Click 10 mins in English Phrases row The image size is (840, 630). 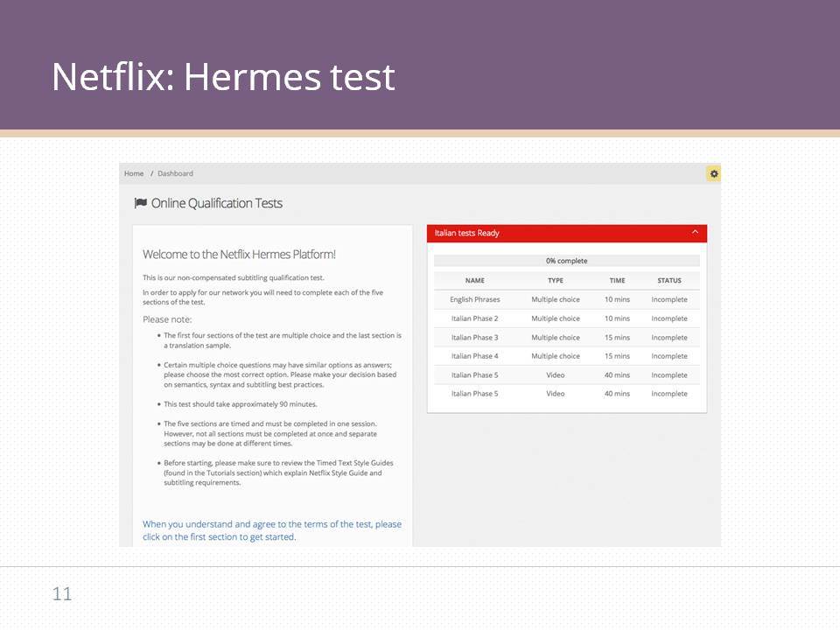click(x=617, y=299)
